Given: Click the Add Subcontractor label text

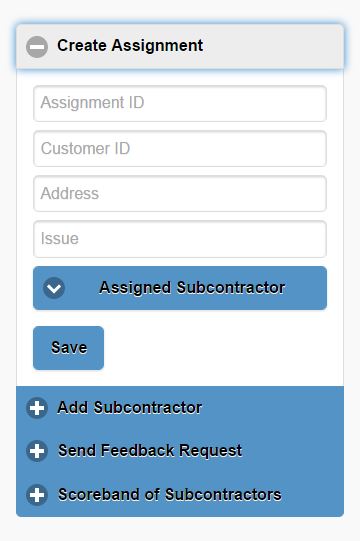Looking at the screenshot, I should coord(129,407).
